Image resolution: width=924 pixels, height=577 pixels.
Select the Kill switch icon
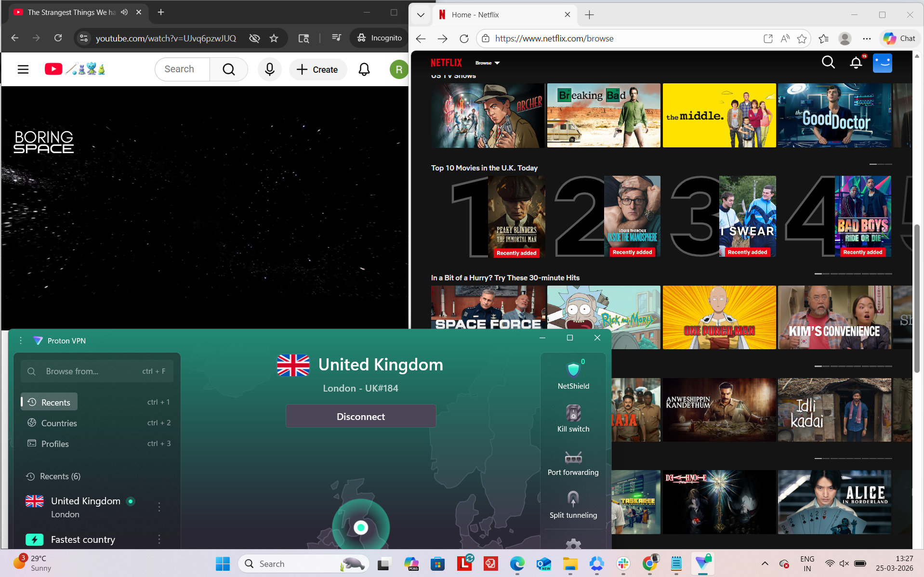[x=573, y=413]
